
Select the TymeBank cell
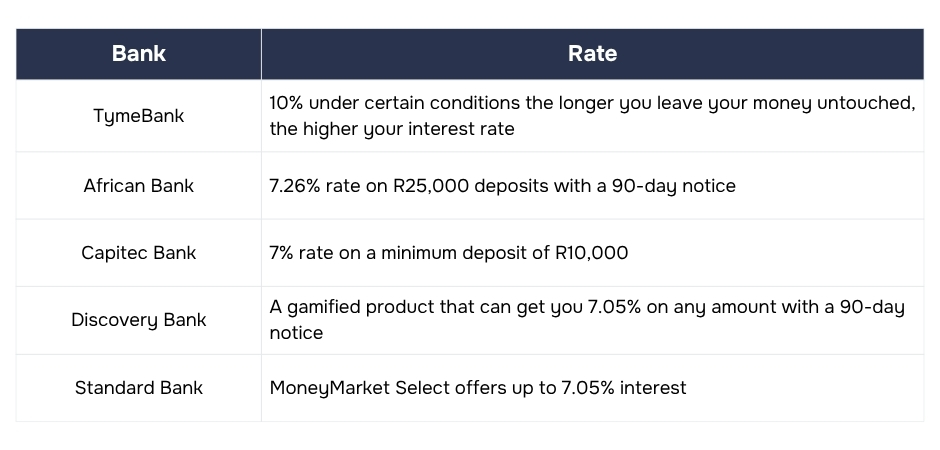click(x=138, y=116)
